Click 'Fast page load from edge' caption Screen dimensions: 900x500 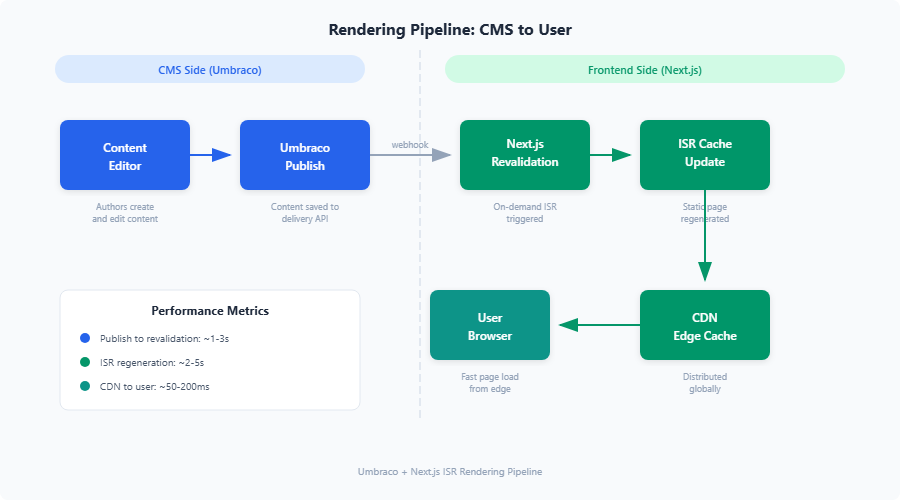[x=490, y=382]
